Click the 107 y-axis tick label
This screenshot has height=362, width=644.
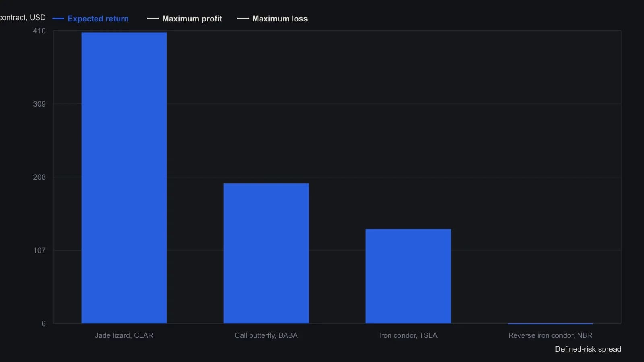39,251
